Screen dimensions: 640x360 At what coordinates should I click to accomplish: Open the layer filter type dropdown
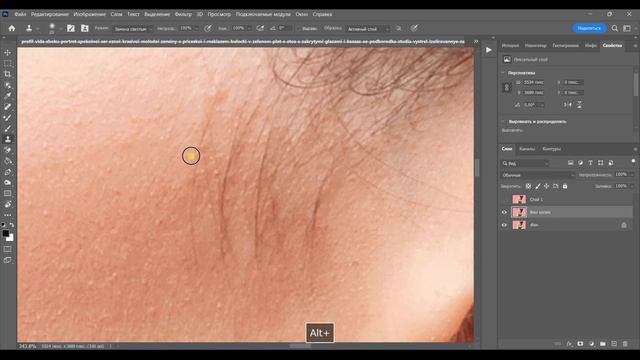525,163
